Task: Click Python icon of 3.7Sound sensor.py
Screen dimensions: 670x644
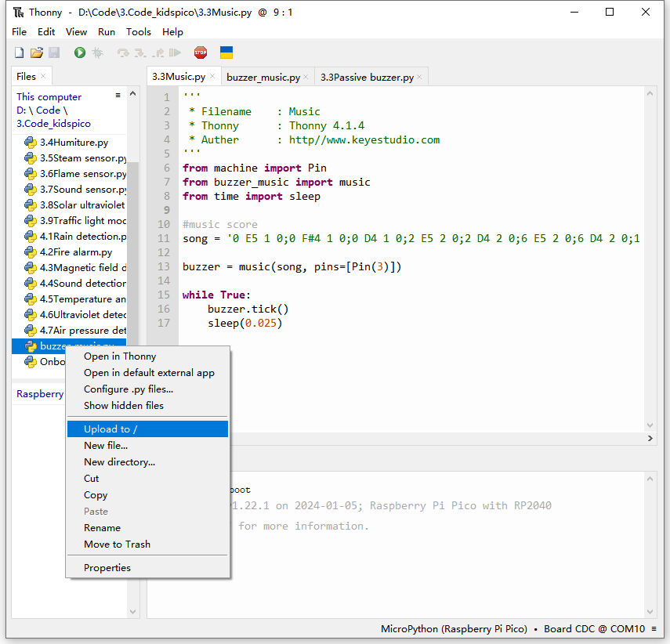Action: tap(31, 190)
